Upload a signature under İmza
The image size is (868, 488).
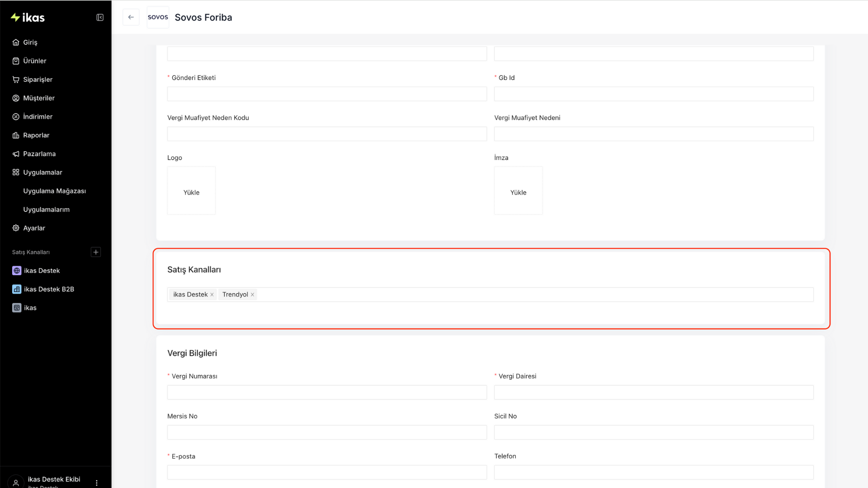tap(518, 191)
